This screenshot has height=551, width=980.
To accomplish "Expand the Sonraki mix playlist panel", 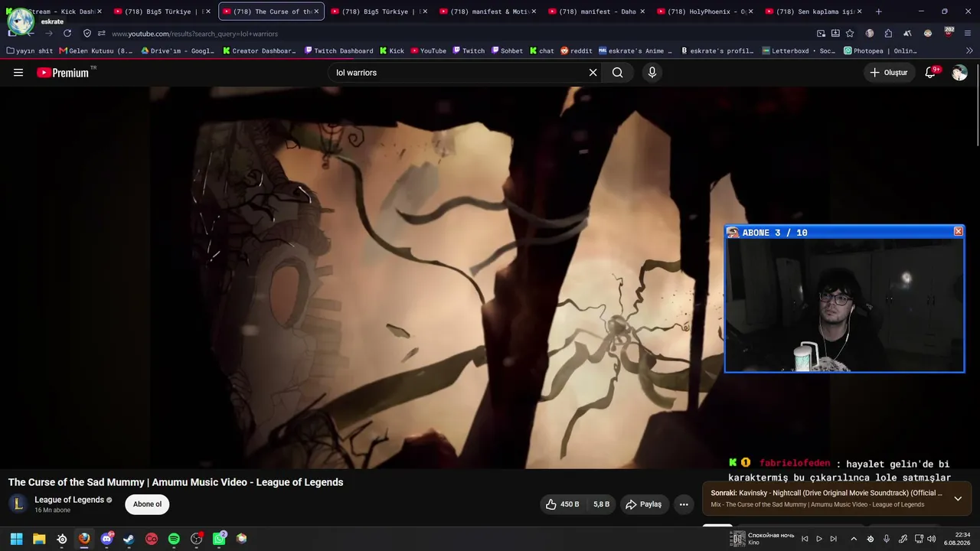I will pyautogui.click(x=958, y=499).
